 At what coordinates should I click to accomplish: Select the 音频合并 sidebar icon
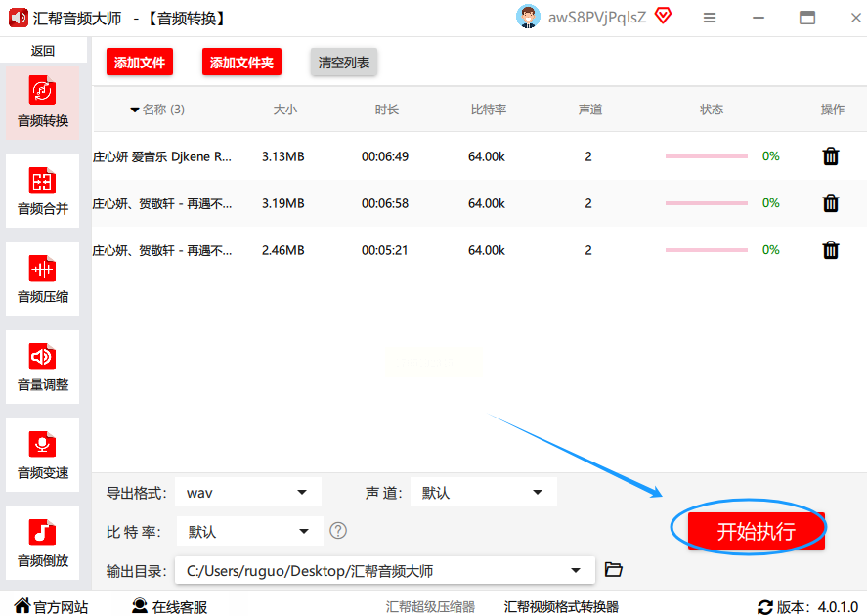coord(43,192)
